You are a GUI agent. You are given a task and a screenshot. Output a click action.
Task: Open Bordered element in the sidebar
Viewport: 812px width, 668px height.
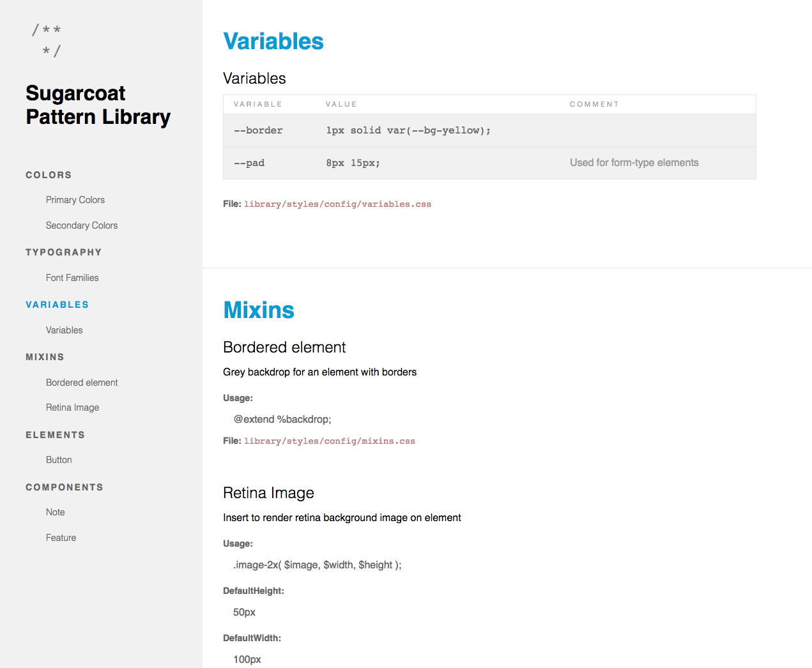click(x=82, y=383)
